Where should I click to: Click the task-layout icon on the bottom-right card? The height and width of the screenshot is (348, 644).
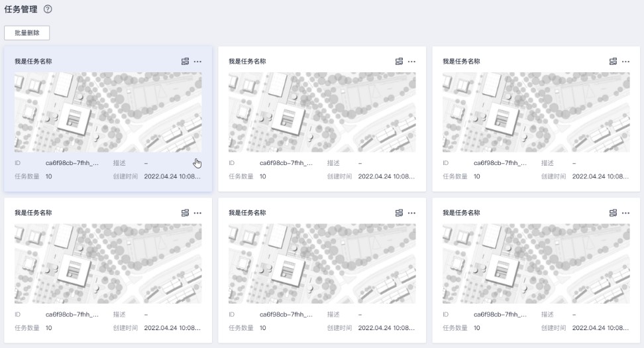[614, 213]
